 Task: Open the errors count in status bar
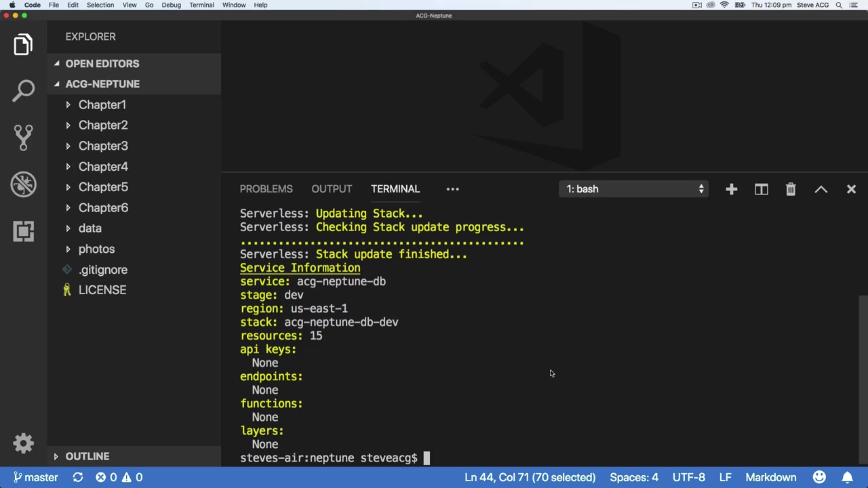(x=106, y=477)
